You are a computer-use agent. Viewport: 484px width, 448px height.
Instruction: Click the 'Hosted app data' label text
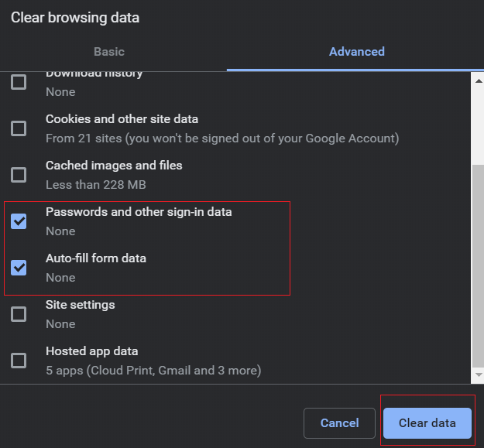coord(91,351)
